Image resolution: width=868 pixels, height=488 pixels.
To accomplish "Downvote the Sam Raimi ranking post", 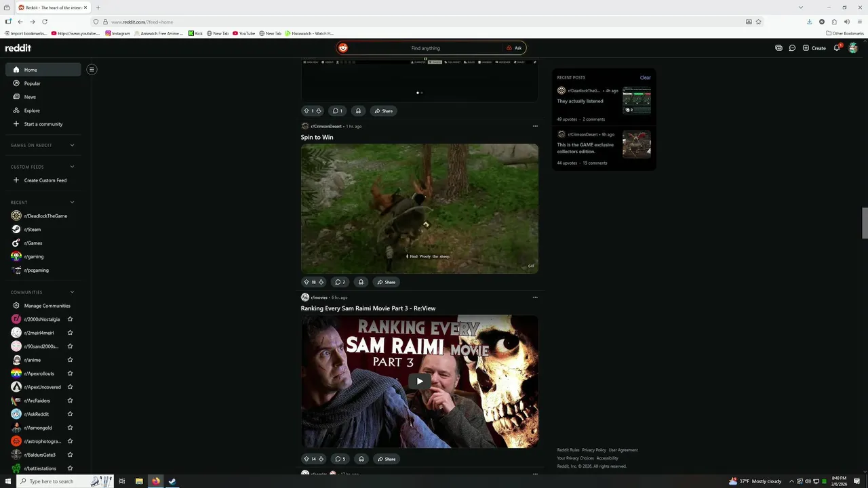I will tap(321, 459).
